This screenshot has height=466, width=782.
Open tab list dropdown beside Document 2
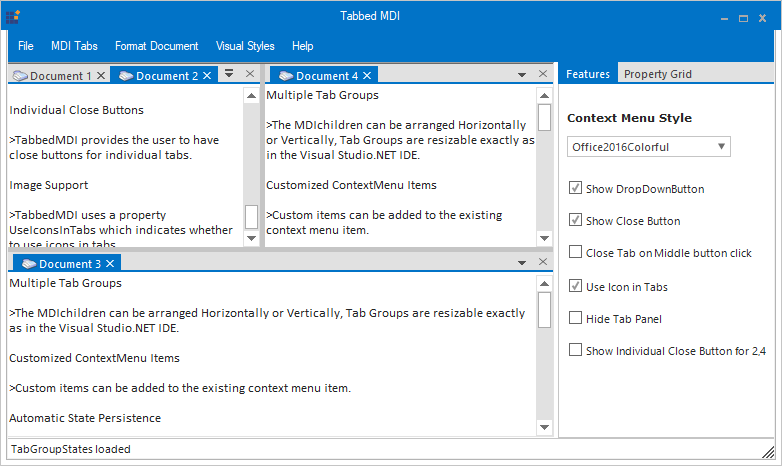pyautogui.click(x=229, y=73)
